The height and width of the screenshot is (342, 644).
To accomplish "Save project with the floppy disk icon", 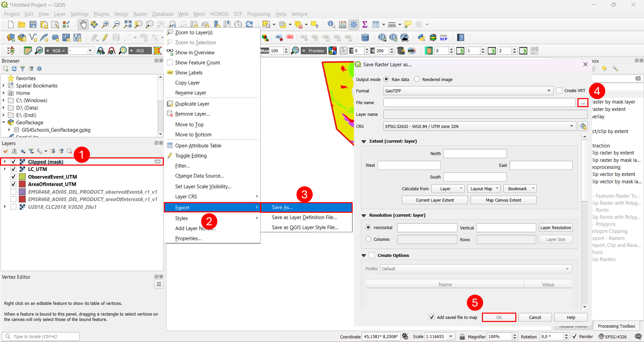I will click(33, 24).
